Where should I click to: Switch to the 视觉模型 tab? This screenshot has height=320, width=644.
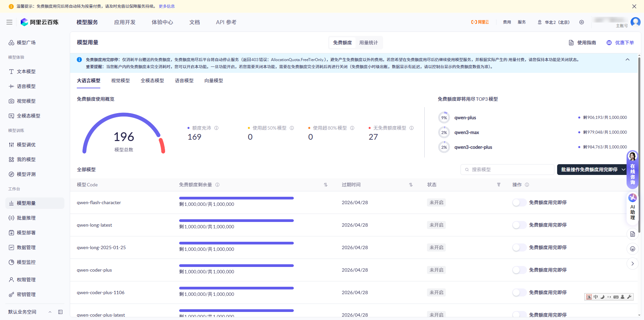120,81
